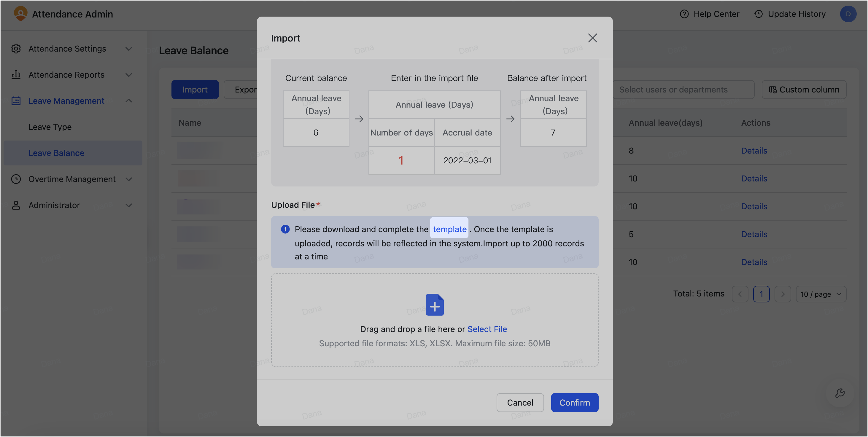Download the template link
The image size is (868, 437).
click(449, 229)
